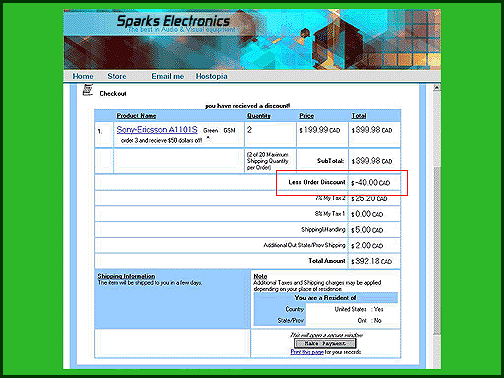Screen dimensions: 504x378
Task: Click the SubTotal label
Action: coord(330,161)
